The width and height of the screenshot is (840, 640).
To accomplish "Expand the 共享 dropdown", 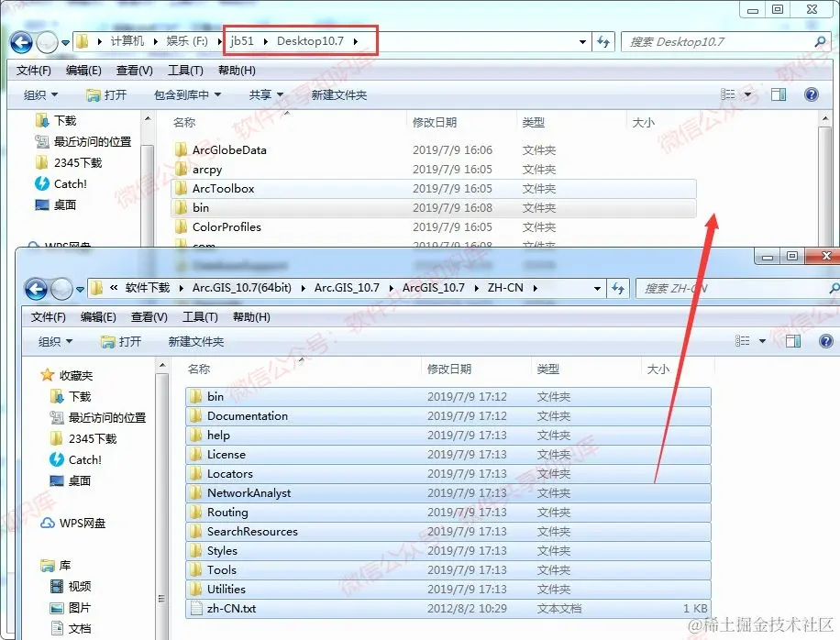I will [266, 95].
